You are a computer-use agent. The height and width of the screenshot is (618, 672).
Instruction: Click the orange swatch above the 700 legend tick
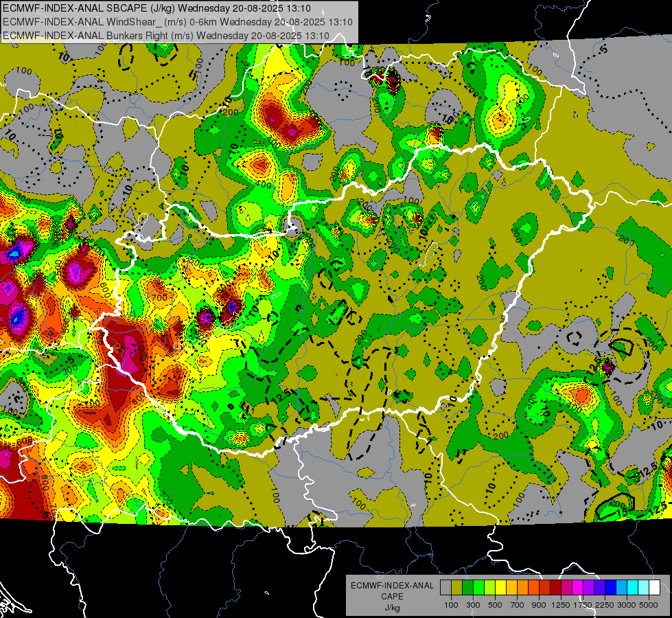tap(523, 587)
